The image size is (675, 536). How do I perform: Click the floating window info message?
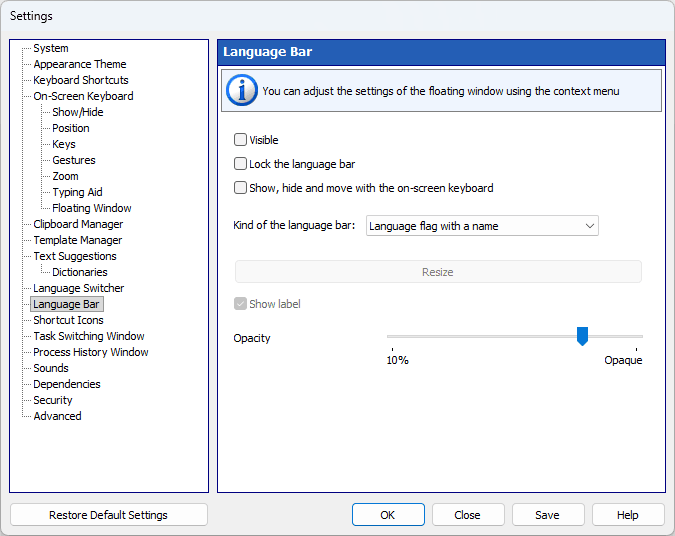[x=441, y=91]
